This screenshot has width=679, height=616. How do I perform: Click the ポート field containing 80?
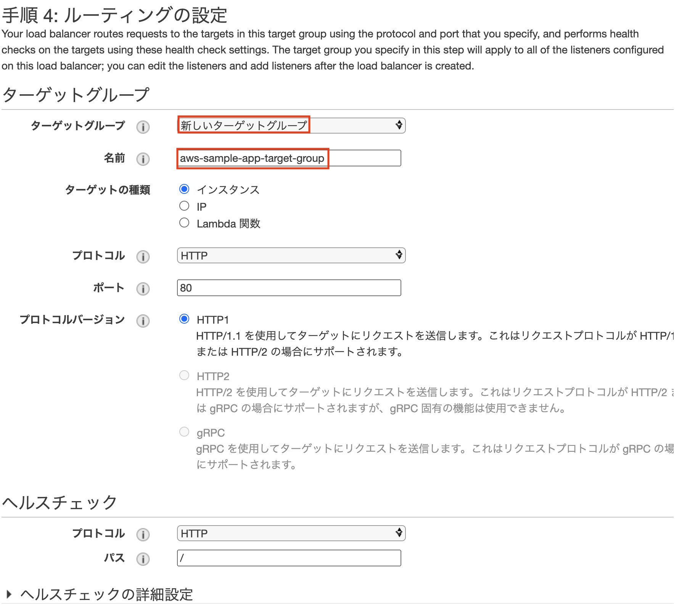[289, 288]
